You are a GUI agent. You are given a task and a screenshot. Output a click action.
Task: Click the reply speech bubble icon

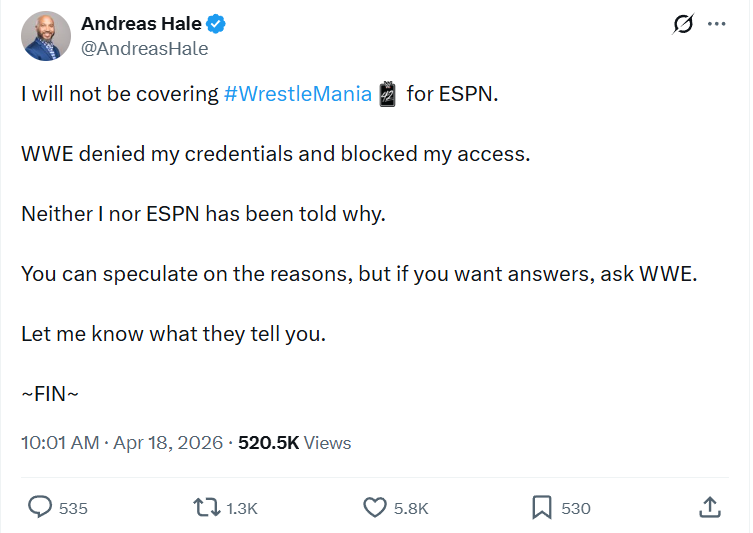[x=40, y=507]
